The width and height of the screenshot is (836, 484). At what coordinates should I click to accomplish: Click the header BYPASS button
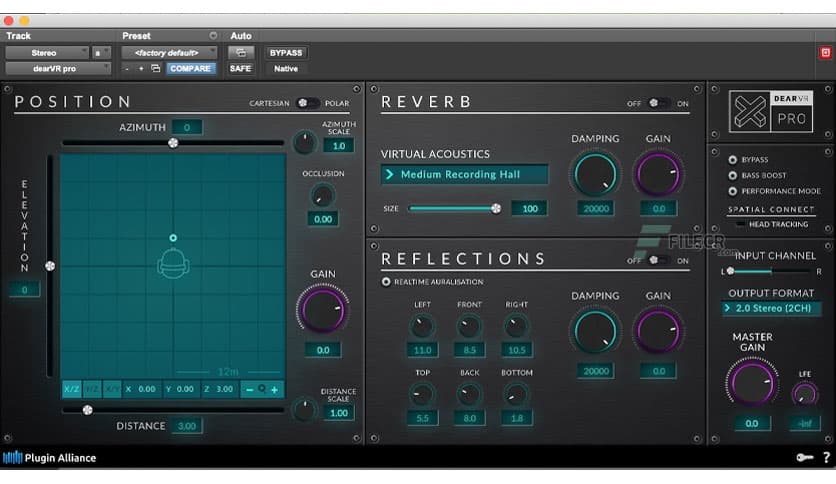(x=286, y=52)
